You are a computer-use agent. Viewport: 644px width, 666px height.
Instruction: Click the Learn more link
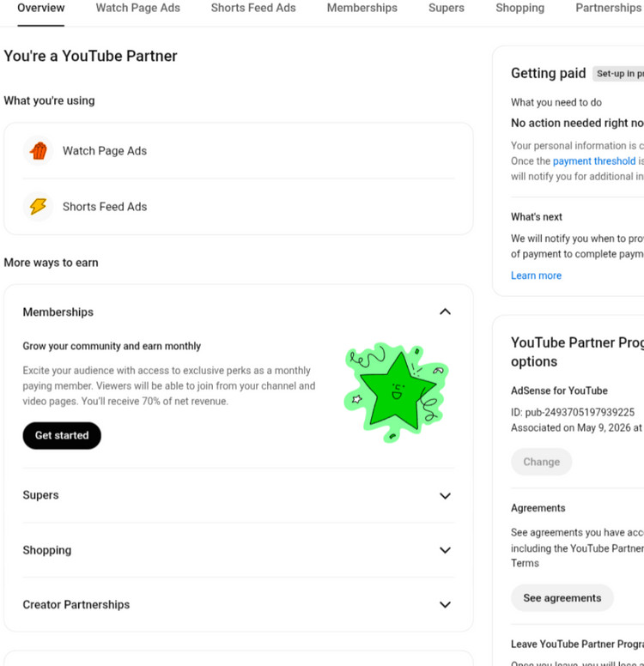coord(536,275)
